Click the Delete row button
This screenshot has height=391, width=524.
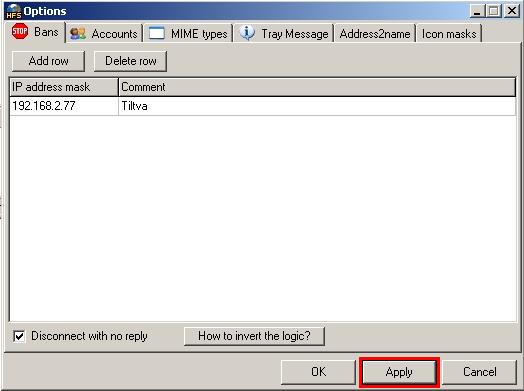131,61
